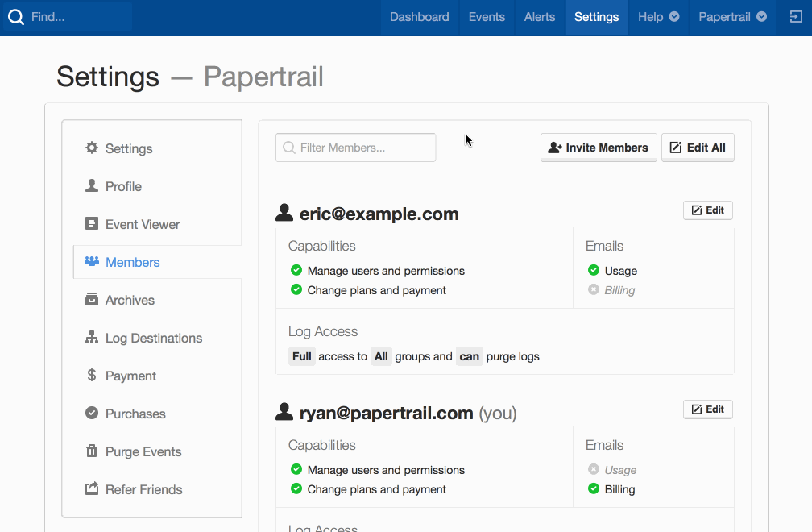Click the Refer Friends share icon
This screenshot has width=812, height=532.
click(92, 488)
